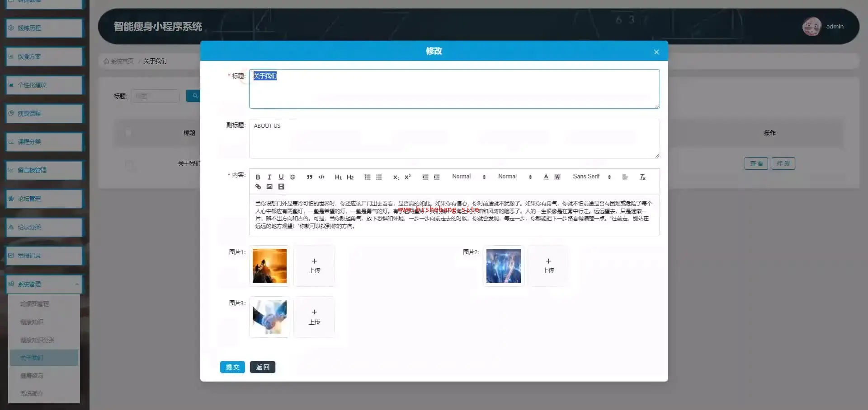Open 举报记录 in the sidebar
The height and width of the screenshot is (410, 868).
(x=44, y=256)
